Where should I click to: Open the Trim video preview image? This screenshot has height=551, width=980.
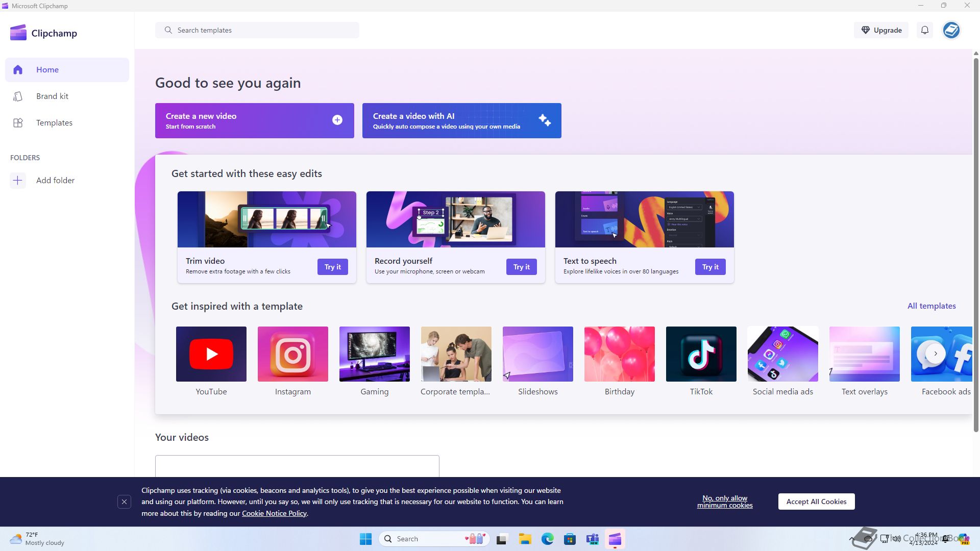(x=267, y=219)
